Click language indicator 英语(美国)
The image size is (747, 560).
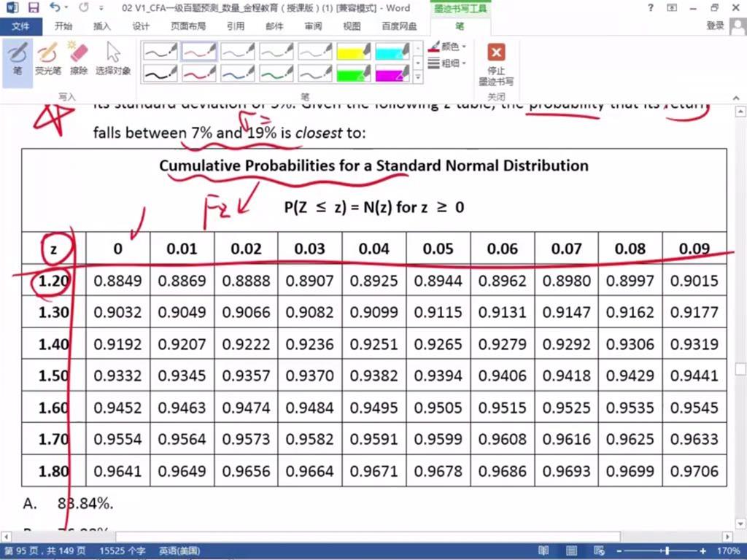click(x=179, y=551)
